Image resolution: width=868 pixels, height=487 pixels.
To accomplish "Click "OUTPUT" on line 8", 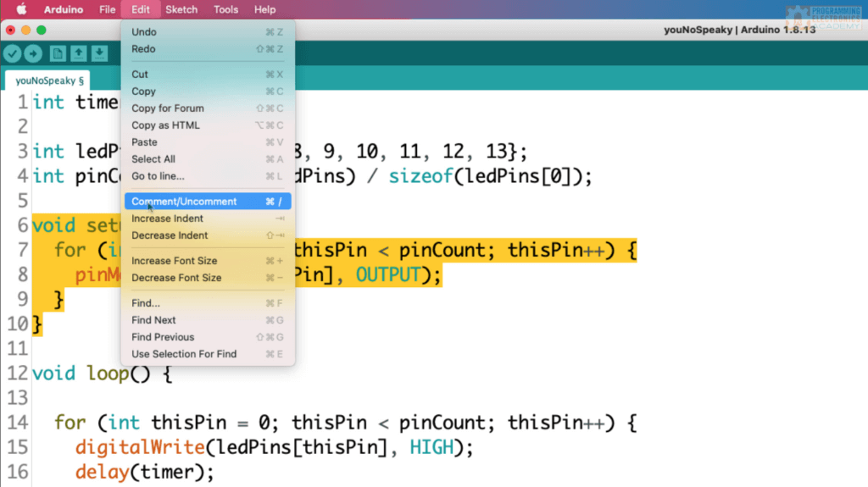I will coord(388,274).
